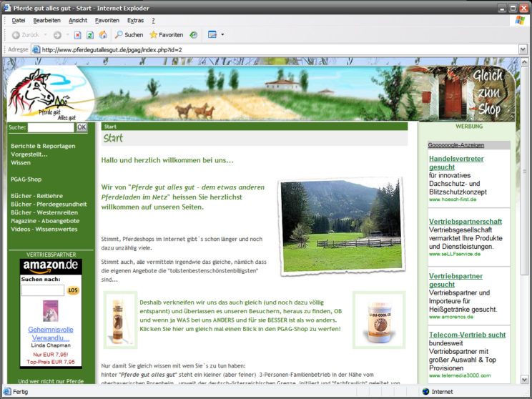Click the window view toolbar icon
Image resolution: width=532 pixels, height=399 pixels.
212,34
